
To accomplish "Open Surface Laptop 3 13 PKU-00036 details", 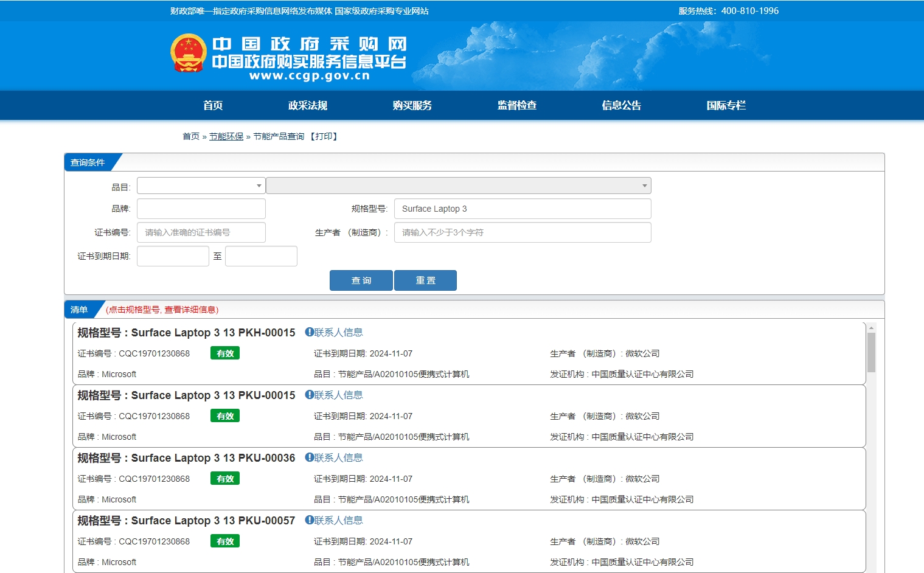I will (213, 458).
